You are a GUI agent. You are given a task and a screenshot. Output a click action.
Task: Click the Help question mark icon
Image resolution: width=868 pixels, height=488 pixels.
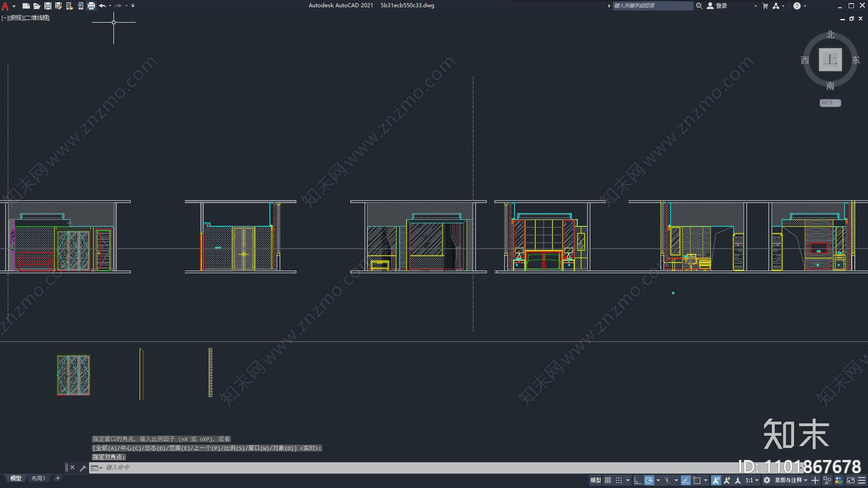coord(797,6)
